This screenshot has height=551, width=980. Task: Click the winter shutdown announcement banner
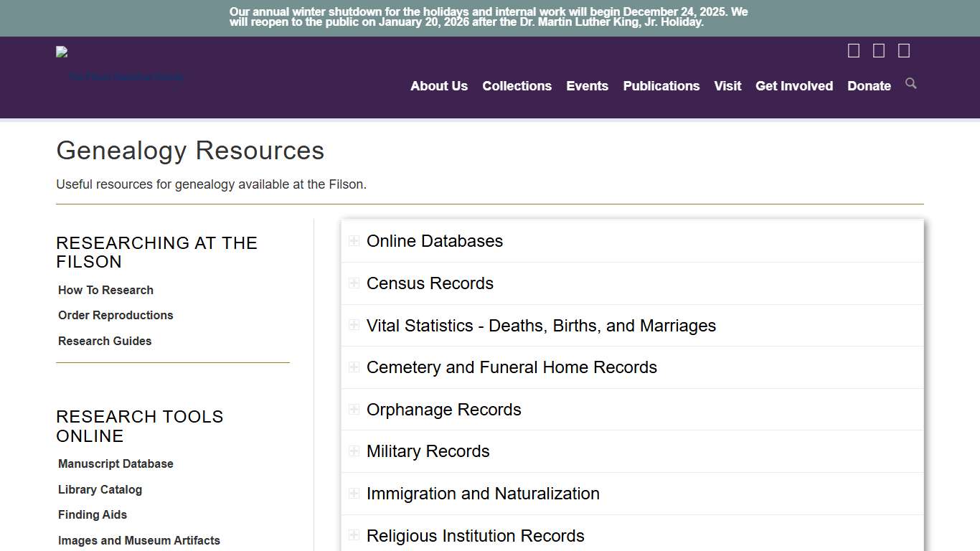[x=490, y=17]
